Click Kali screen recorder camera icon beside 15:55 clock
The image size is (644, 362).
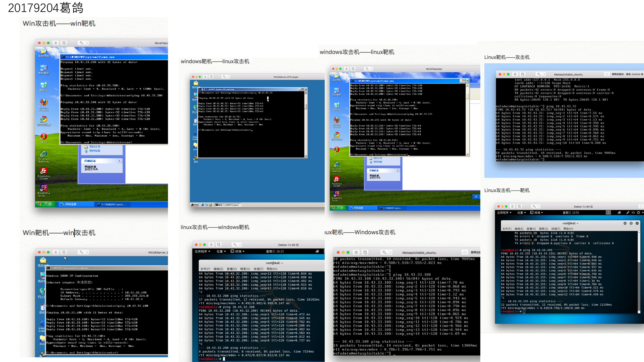(619, 213)
